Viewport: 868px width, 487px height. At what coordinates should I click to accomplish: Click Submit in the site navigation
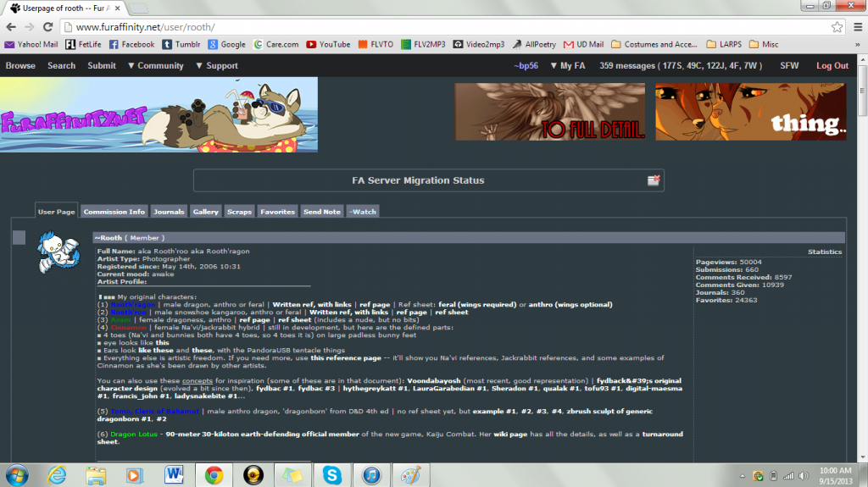tap(102, 65)
